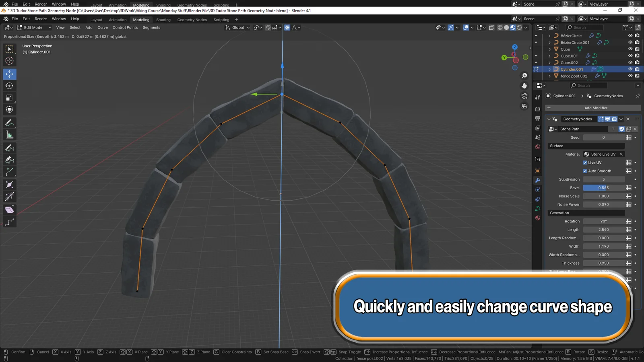644x362 pixels.
Task: Select the Annotate tool
Action: pos(9,123)
